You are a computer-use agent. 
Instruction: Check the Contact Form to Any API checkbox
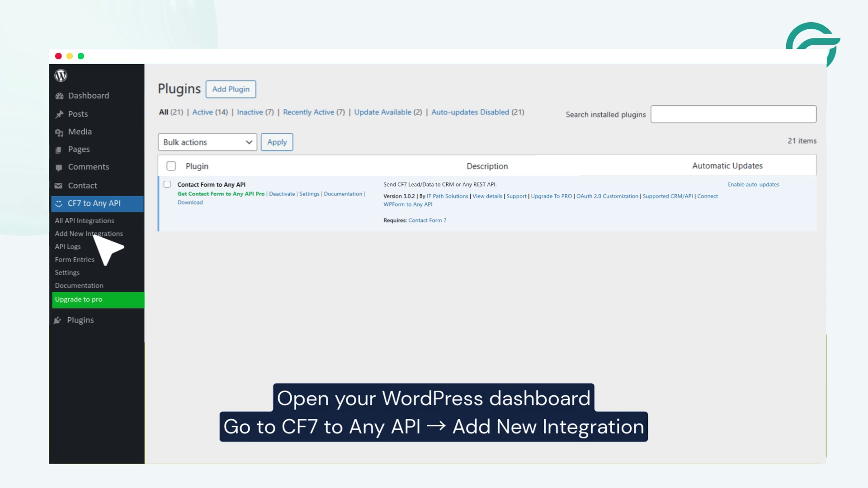[167, 184]
